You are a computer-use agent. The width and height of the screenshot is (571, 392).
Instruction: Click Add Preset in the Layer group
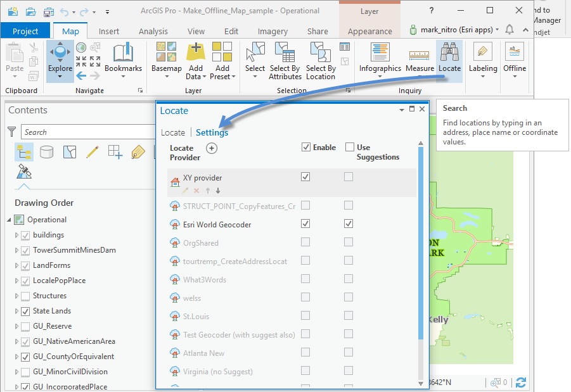pyautogui.click(x=222, y=61)
